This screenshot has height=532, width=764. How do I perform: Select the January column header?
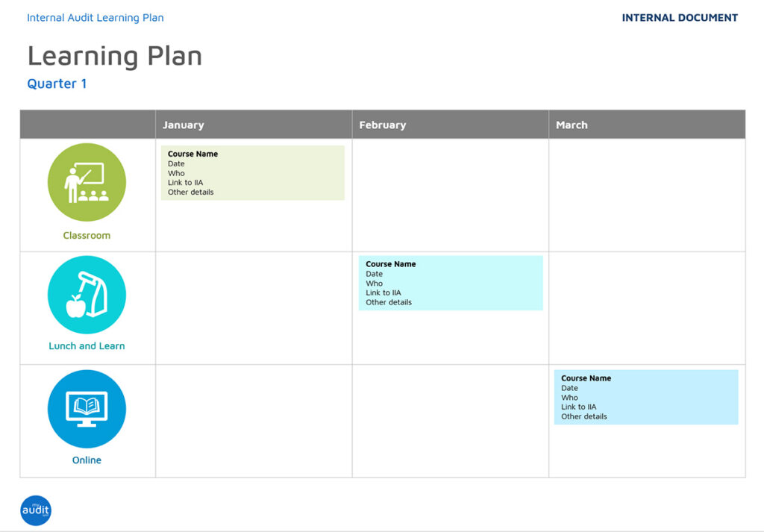(184, 125)
